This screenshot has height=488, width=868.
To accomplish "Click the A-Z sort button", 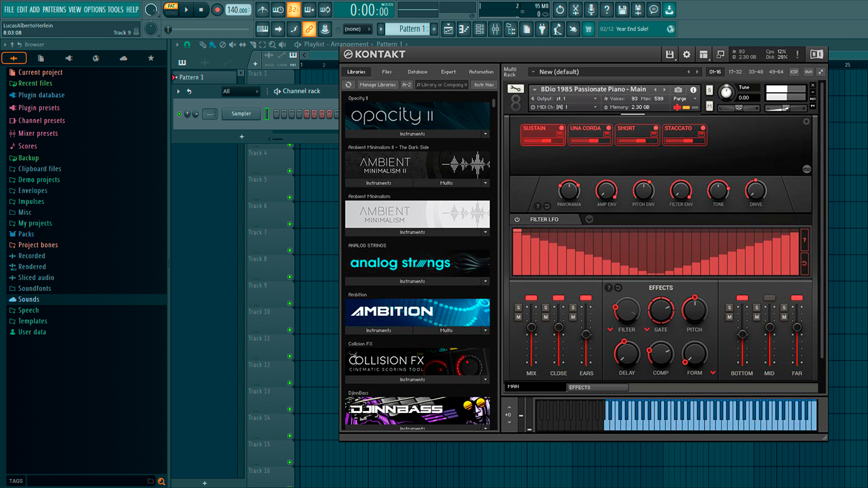I will tap(407, 85).
